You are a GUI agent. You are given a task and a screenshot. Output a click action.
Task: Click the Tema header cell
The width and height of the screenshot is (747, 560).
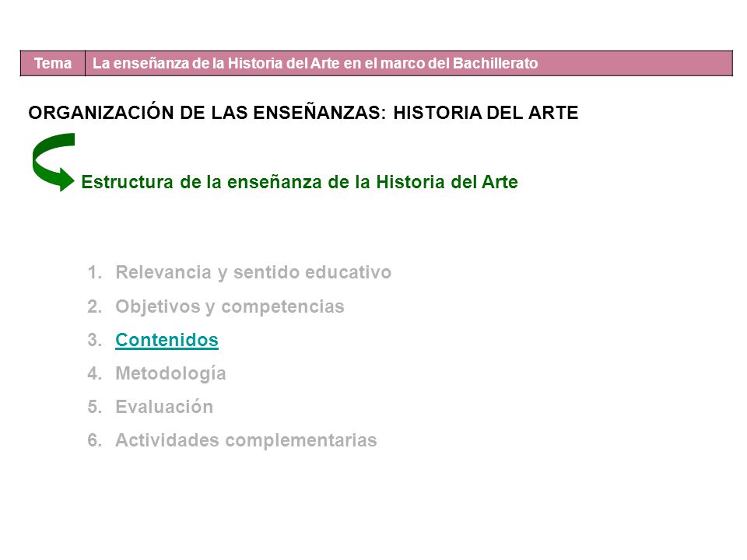tap(53, 63)
